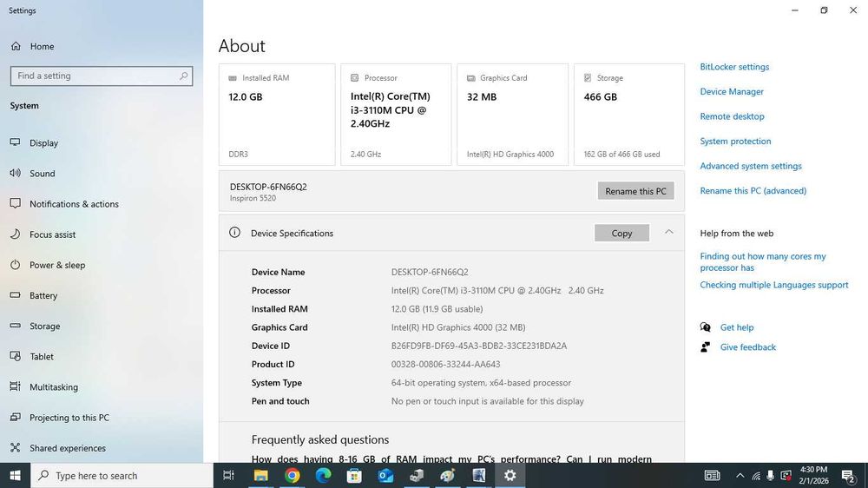Click the Device Specifications info icon
Viewport: 868px width, 488px height.
click(x=234, y=233)
